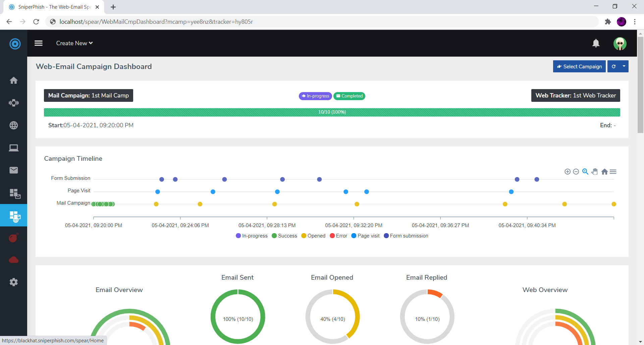Open the sidebar laptop icon page

[14, 148]
